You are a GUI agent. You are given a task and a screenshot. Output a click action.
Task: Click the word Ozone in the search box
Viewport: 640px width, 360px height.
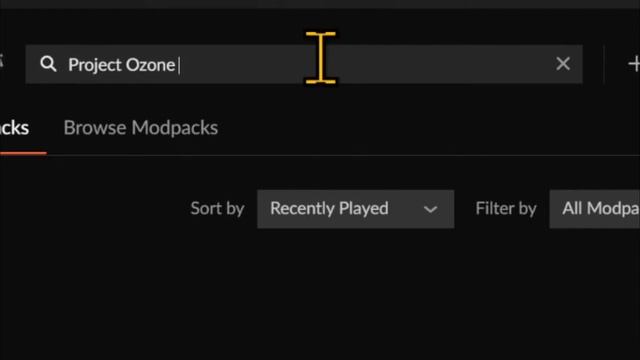pyautogui.click(x=150, y=65)
